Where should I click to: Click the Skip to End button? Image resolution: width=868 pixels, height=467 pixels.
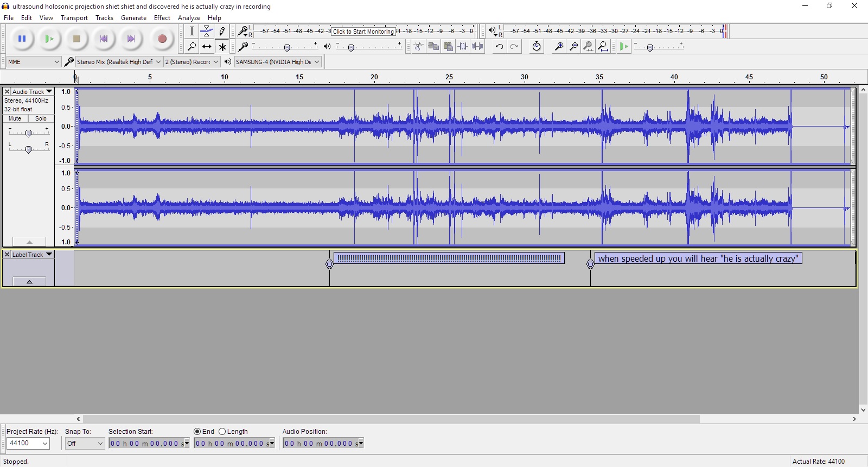pos(131,39)
